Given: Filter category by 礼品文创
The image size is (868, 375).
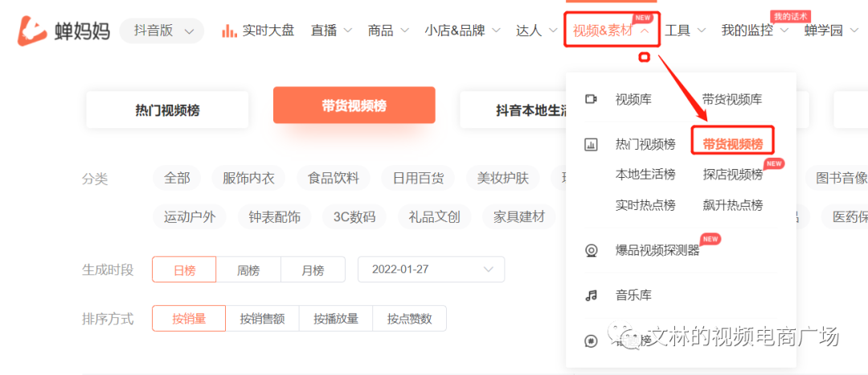Looking at the screenshot, I should click(x=435, y=216).
